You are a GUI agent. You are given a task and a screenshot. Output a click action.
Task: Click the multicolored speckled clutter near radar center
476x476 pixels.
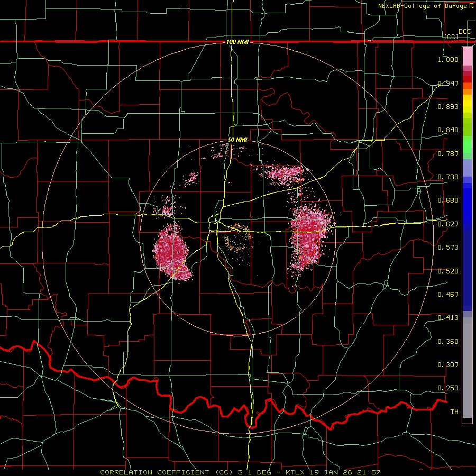tap(239, 239)
